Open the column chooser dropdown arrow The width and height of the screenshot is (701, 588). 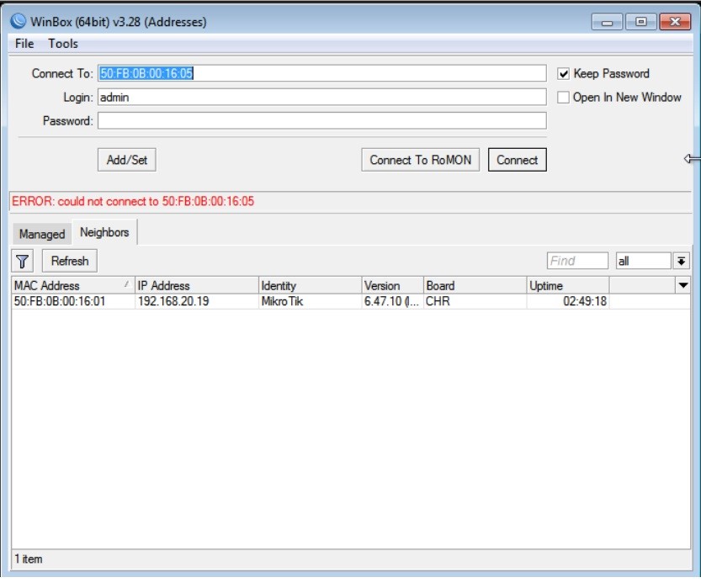click(x=683, y=285)
